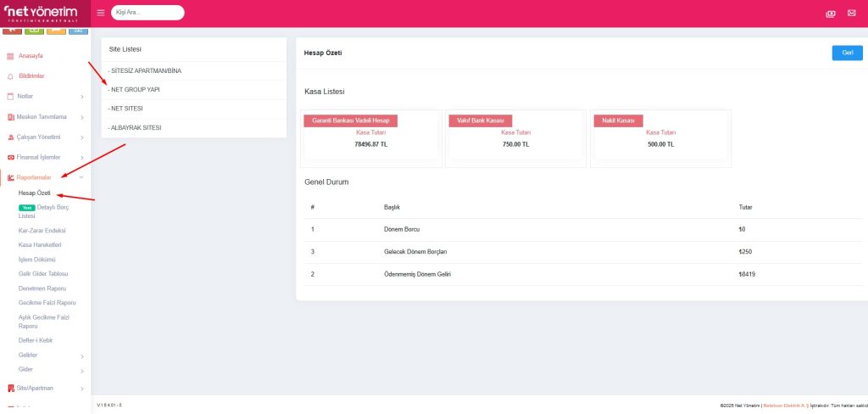868x414 pixels.
Task: Expand the Gider submenu chevron
Action: (x=81, y=371)
